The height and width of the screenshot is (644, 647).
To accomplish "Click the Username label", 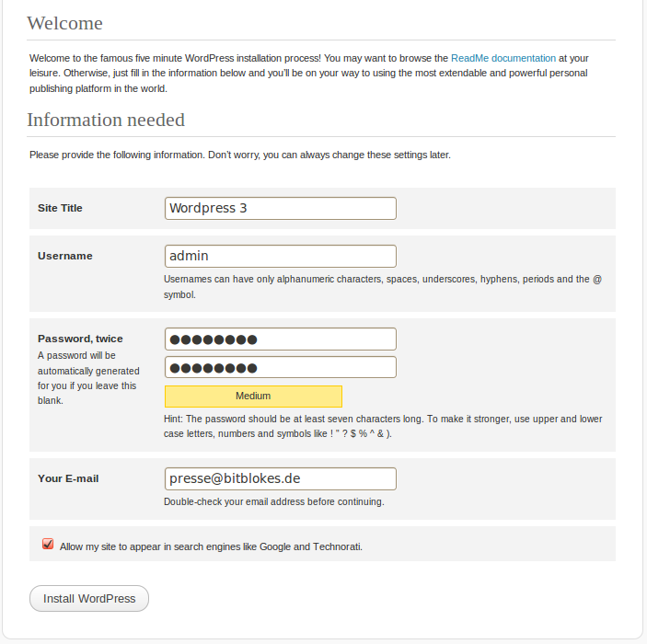I will pyautogui.click(x=65, y=256).
